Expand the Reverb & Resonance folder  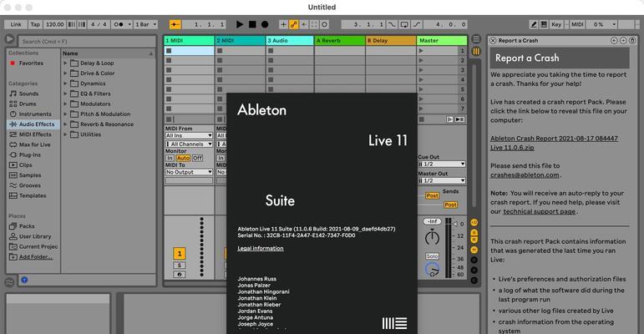tap(65, 124)
